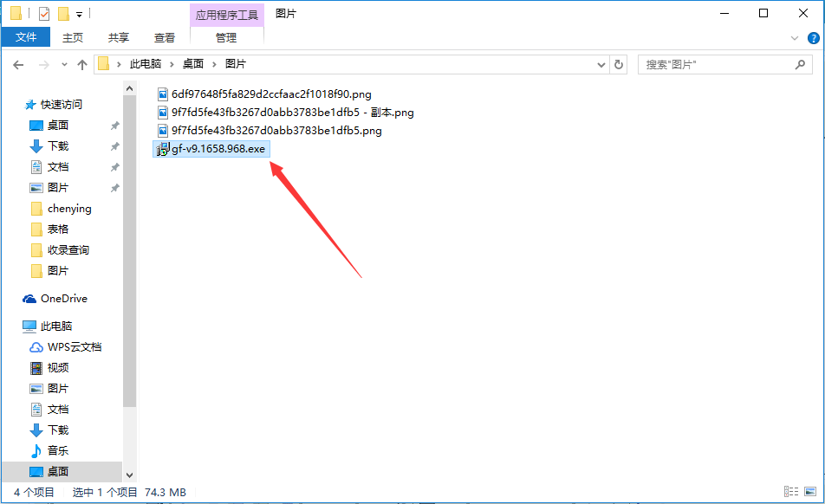This screenshot has width=825, height=504.
Task: Switch to details view in status bar
Action: pyautogui.click(x=790, y=493)
